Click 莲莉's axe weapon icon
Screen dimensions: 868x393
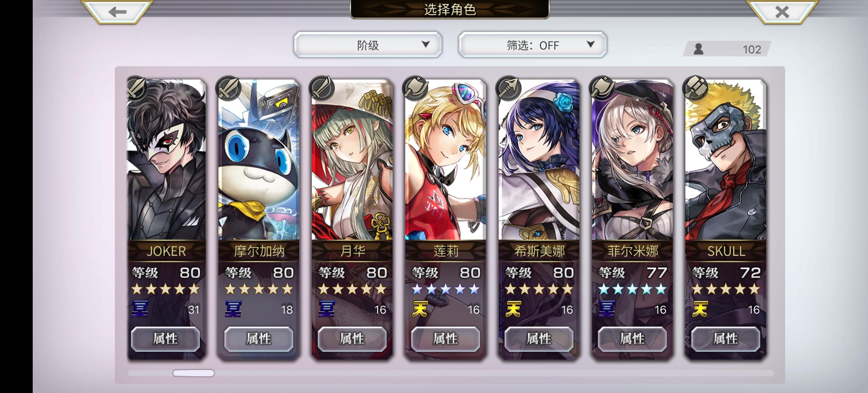[x=415, y=88]
